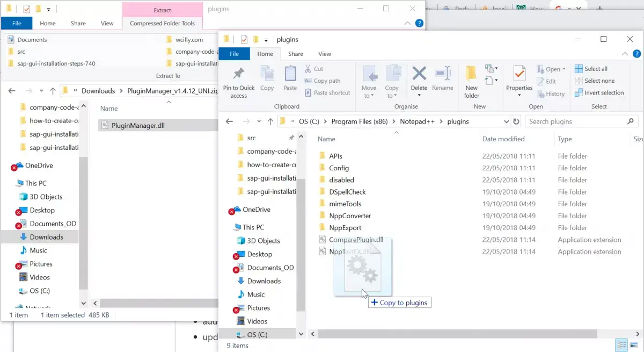Image resolution: width=644 pixels, height=352 pixels.
Task: Select Downloads in zip window navigation pane
Action: click(x=46, y=237)
